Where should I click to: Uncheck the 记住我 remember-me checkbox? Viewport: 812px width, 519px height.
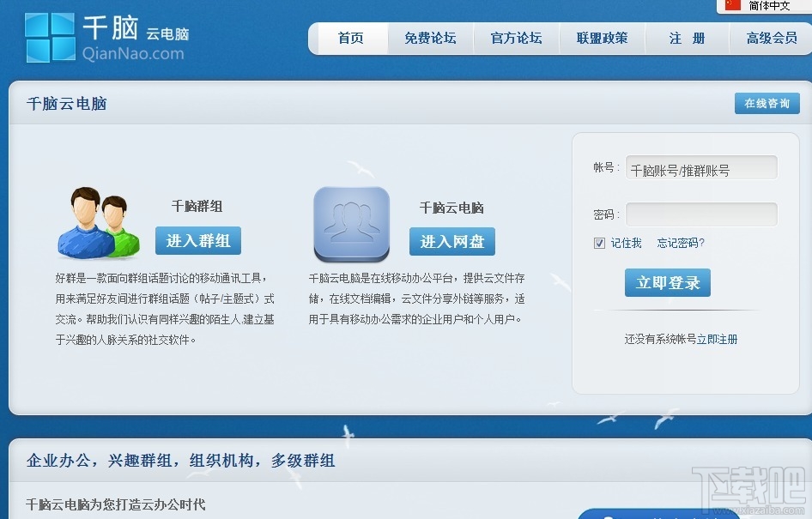(x=598, y=243)
